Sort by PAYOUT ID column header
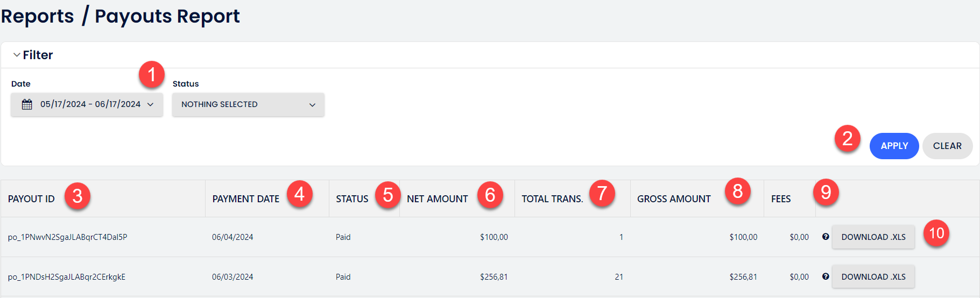The width and height of the screenshot is (980, 298). 31,199
